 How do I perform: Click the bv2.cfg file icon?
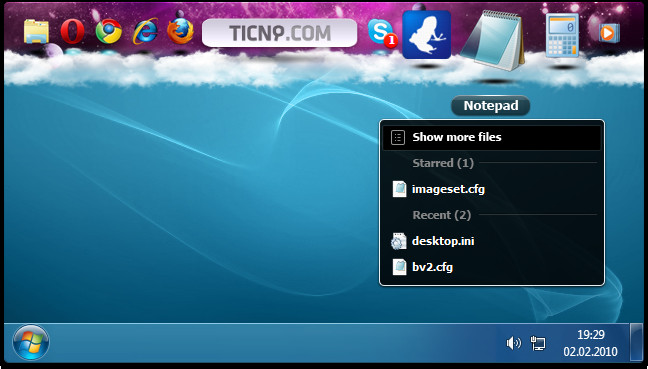(x=399, y=267)
